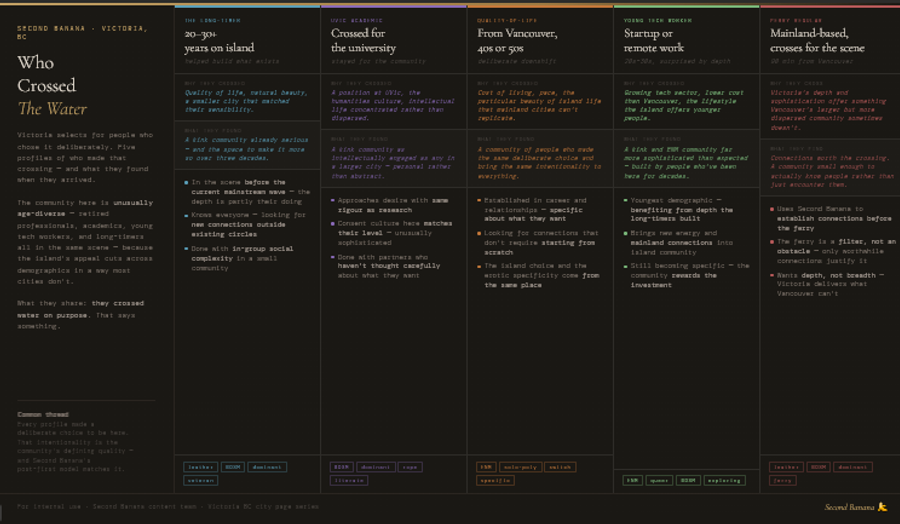The image size is (900, 524).
Task: Select the 'BDSM' tag in Long-Timer column
Action: coord(232,467)
